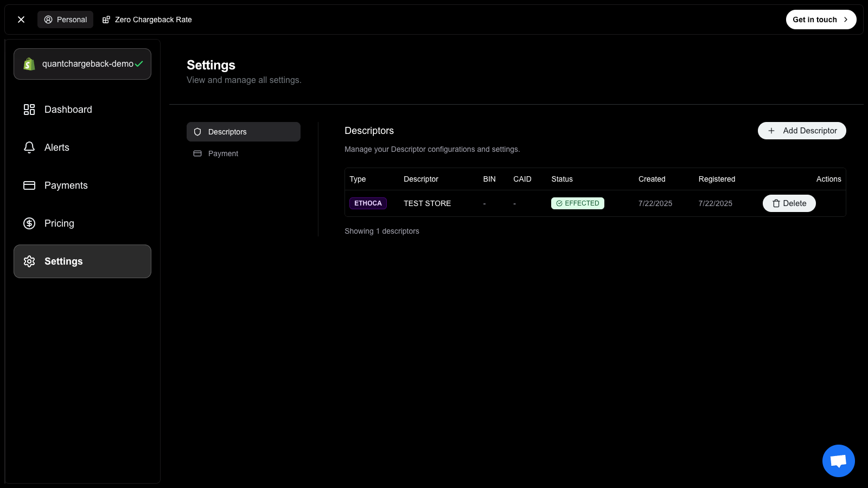Click the Settings gear icon
868x488 pixels.
[x=29, y=261]
